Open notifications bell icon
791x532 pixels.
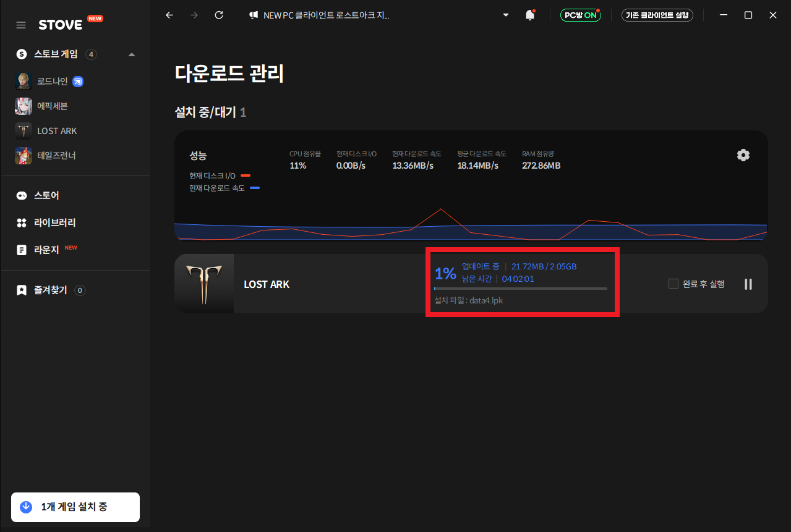click(530, 15)
